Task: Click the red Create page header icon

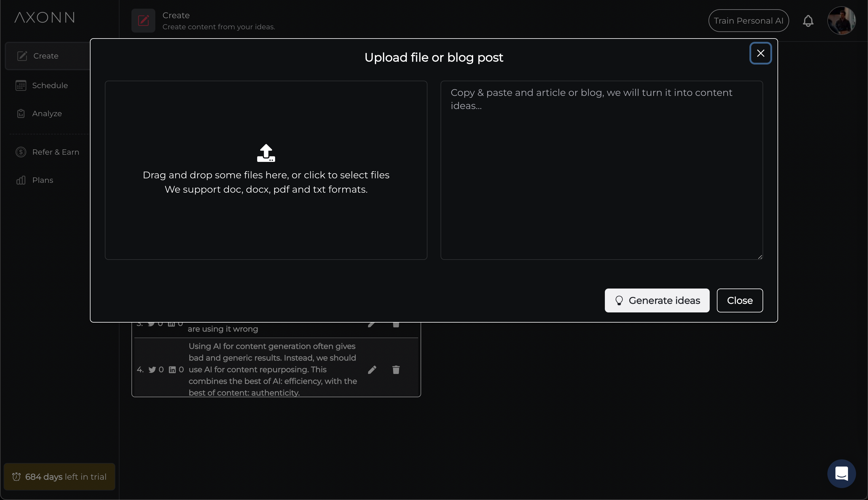Action: pos(143,21)
